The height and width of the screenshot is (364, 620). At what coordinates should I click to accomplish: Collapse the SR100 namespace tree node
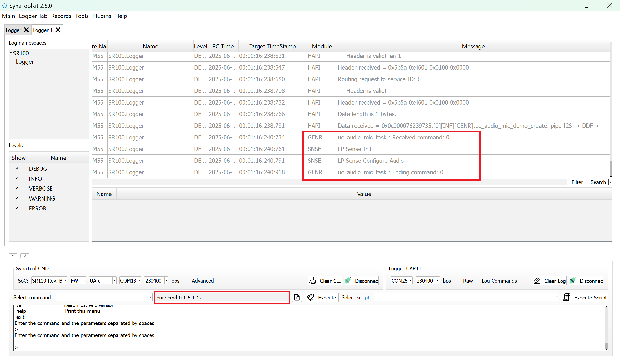[x=11, y=53]
